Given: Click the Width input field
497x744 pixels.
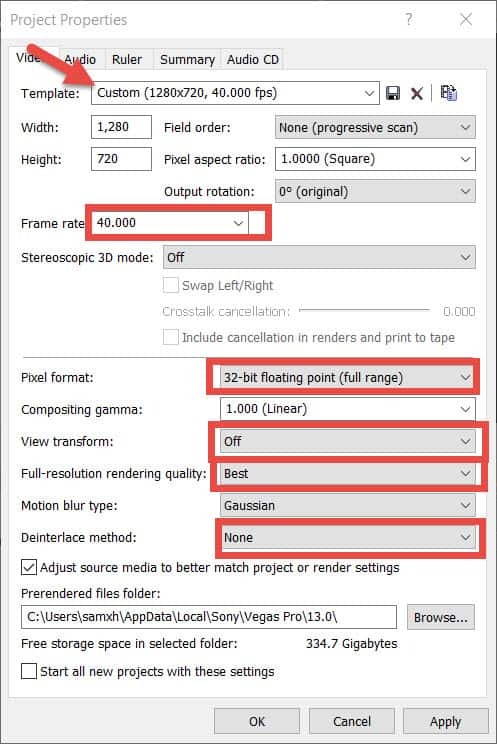Looking at the screenshot, I should [122, 127].
